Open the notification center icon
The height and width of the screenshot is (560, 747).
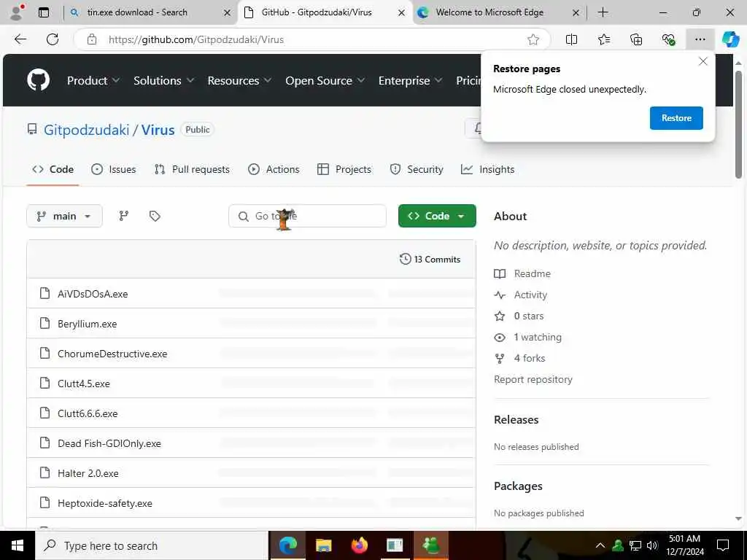pos(723,545)
